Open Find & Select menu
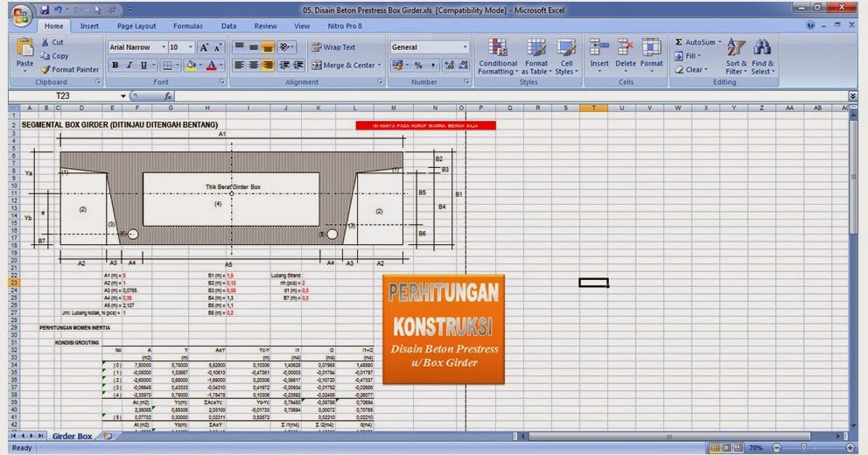 [763, 57]
